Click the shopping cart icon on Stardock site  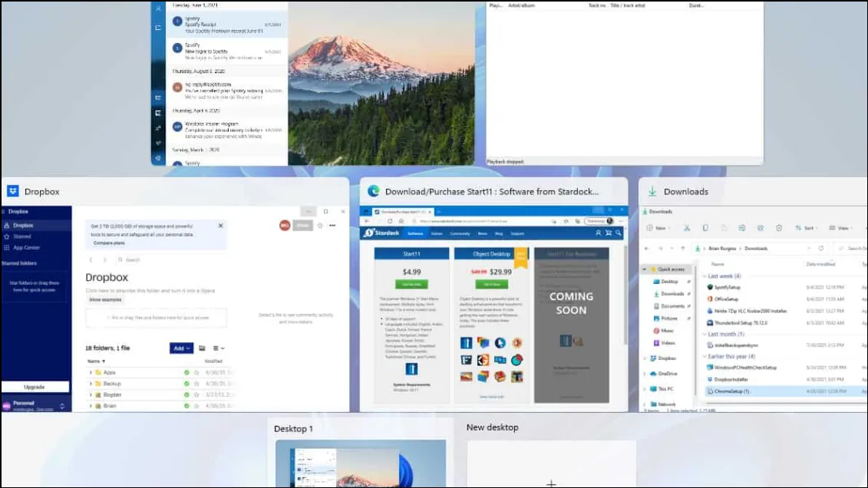tap(609, 233)
